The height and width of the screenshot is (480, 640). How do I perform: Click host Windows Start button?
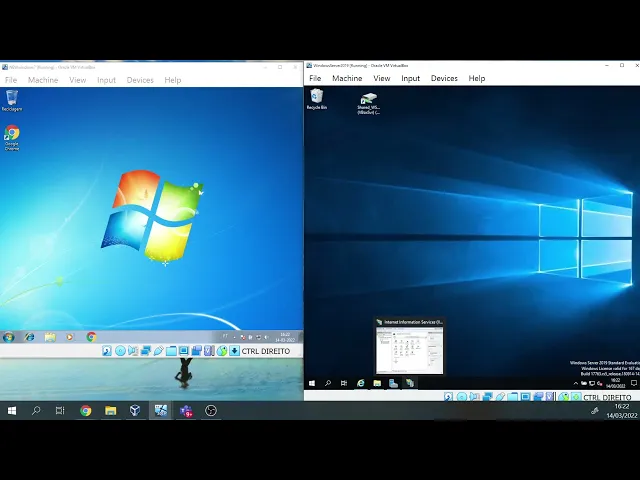[x=12, y=411]
